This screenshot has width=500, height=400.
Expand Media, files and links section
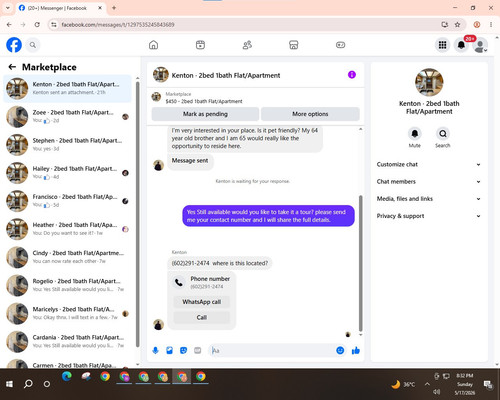(429, 199)
